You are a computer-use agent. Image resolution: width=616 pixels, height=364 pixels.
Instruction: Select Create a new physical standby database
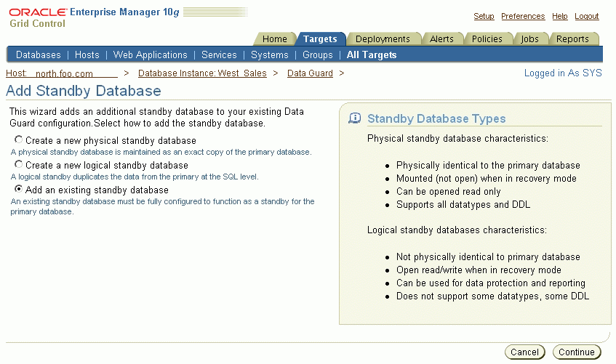click(x=18, y=140)
